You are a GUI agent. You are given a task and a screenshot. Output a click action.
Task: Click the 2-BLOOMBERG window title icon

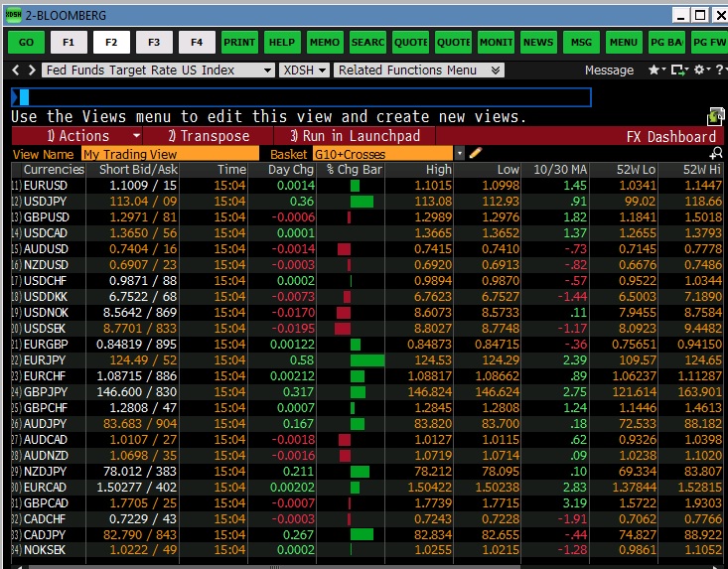click(x=14, y=15)
